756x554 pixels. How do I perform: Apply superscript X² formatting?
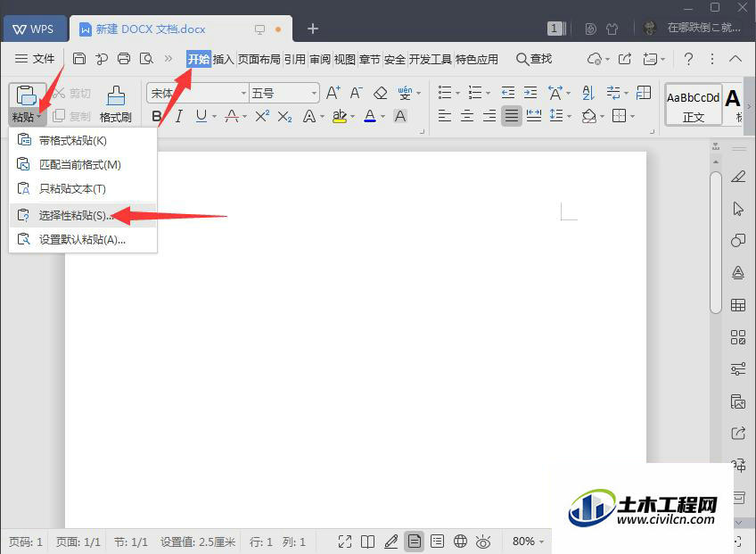[262, 116]
